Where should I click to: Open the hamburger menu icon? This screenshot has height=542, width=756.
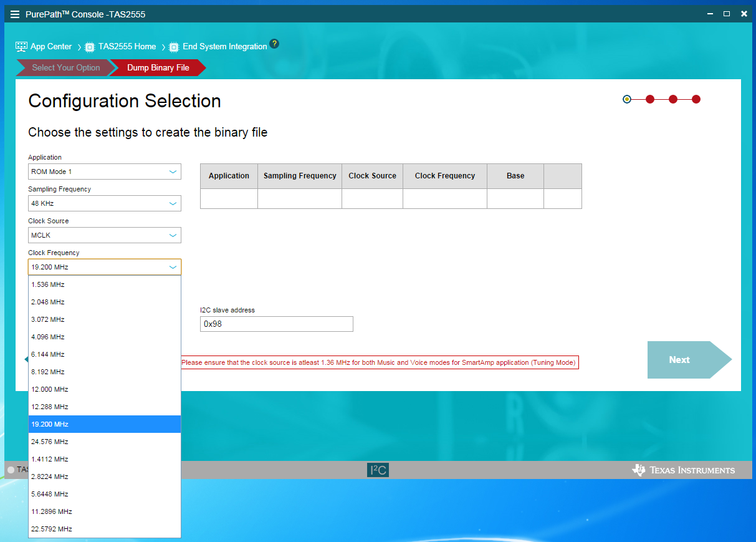tap(15, 14)
